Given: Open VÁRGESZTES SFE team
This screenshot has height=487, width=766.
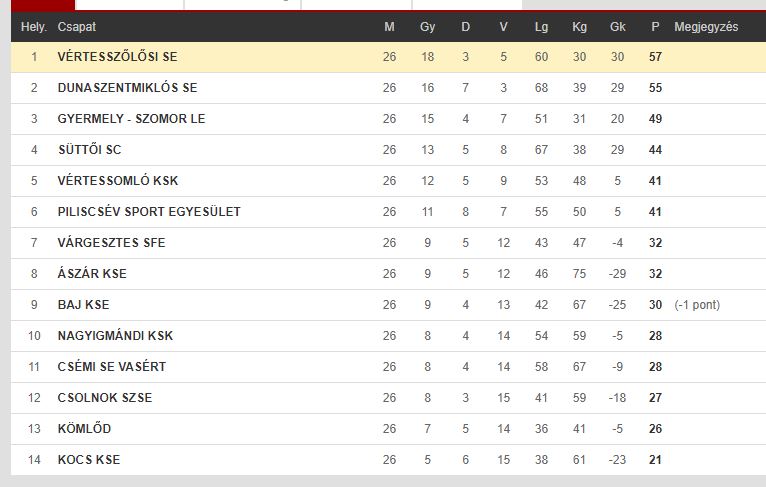Looking at the screenshot, I should pos(111,243).
